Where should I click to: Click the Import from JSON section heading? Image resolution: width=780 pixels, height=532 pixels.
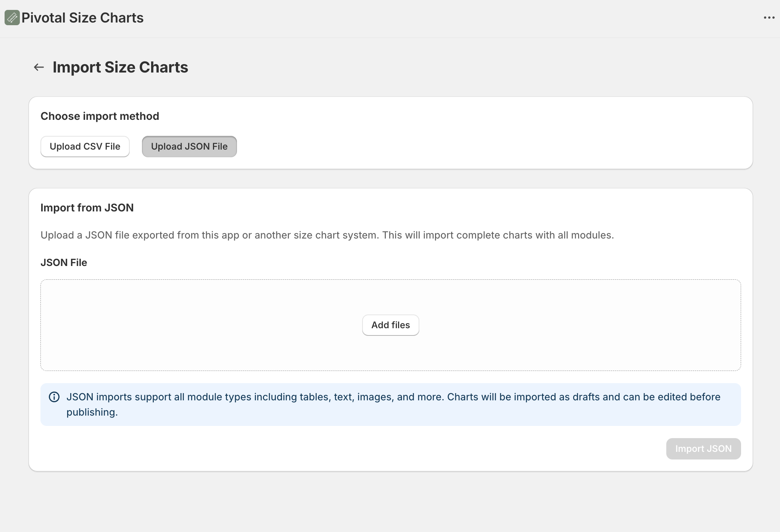[x=87, y=208]
